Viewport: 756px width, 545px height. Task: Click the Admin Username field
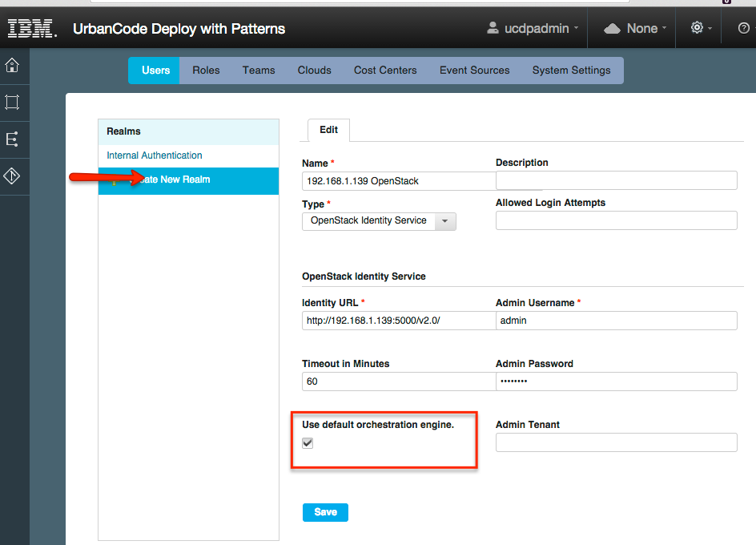616,321
